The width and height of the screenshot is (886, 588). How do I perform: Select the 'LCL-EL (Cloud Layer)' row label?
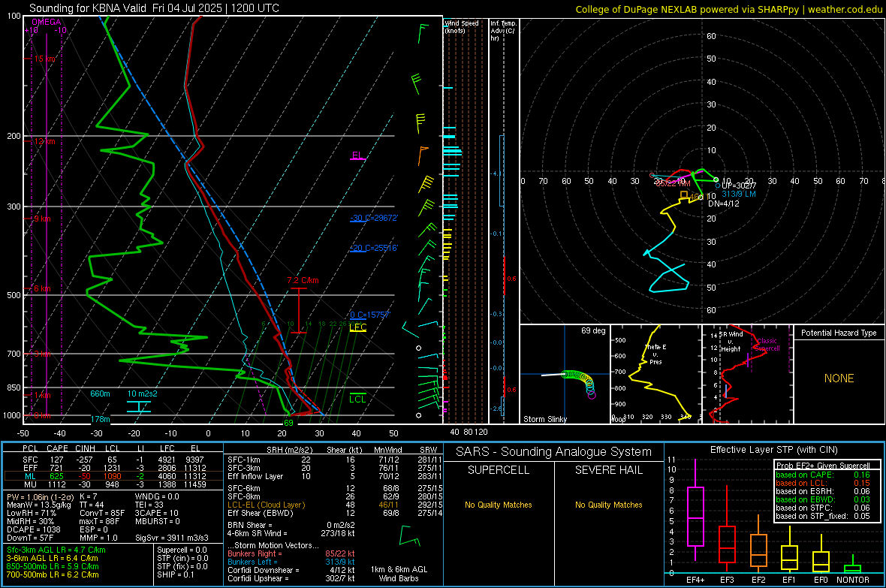click(266, 505)
